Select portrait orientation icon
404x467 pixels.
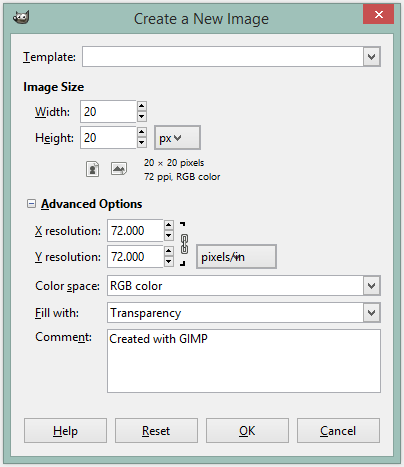point(92,169)
